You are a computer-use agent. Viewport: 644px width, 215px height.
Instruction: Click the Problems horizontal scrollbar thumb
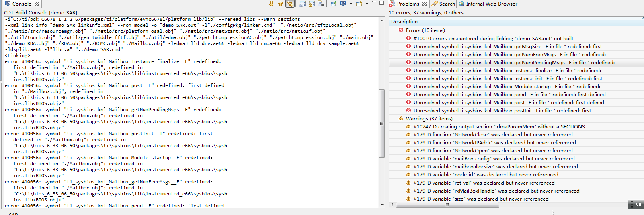click(x=447, y=205)
